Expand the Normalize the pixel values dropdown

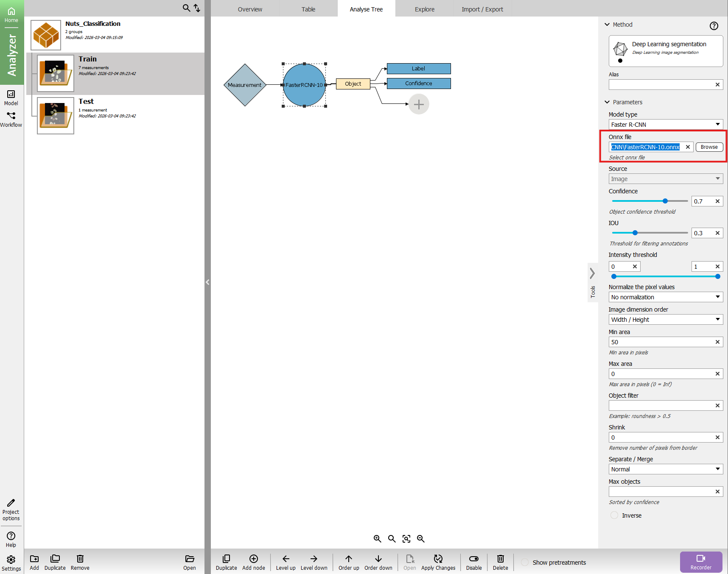[665, 297]
